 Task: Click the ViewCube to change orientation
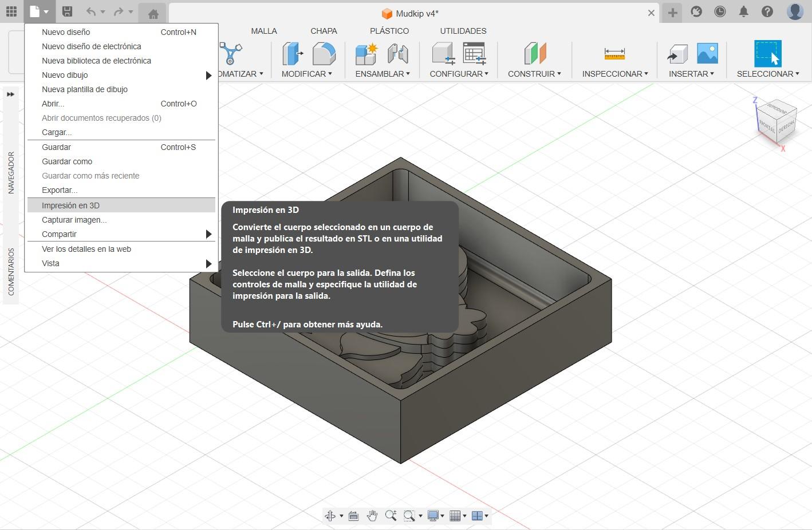tap(776, 122)
